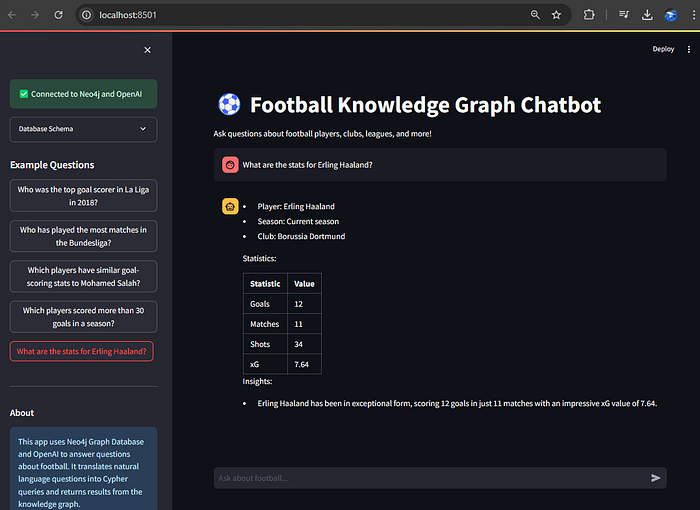Viewport: 700px width, 510px height.
Task: Open media control icon in browser toolbar
Action: pyautogui.click(x=624, y=15)
